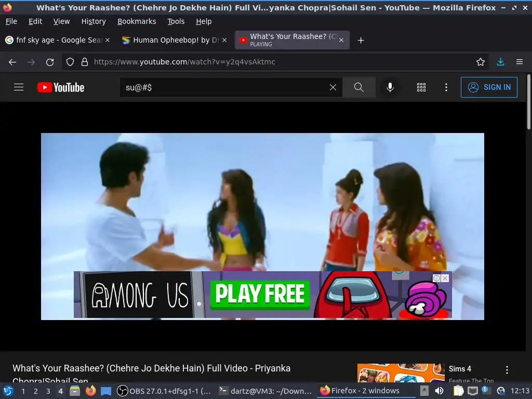This screenshot has height=399, width=532.
Task: Switch to workspace 3
Action: pyautogui.click(x=48, y=391)
